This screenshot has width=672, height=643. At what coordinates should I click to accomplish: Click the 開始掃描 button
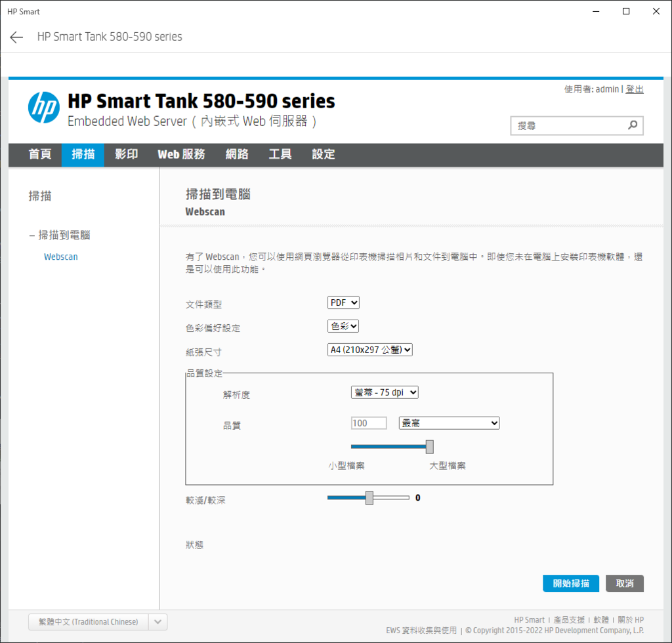570,583
